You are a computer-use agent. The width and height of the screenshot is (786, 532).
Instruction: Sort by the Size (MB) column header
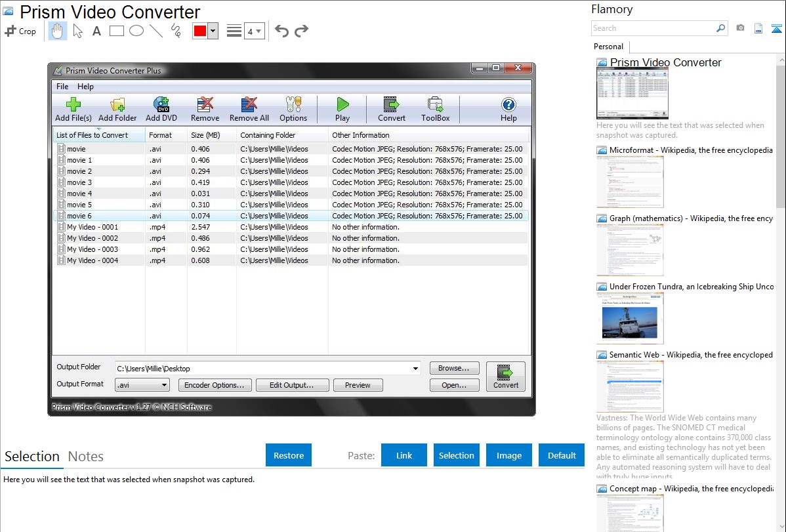[211, 135]
